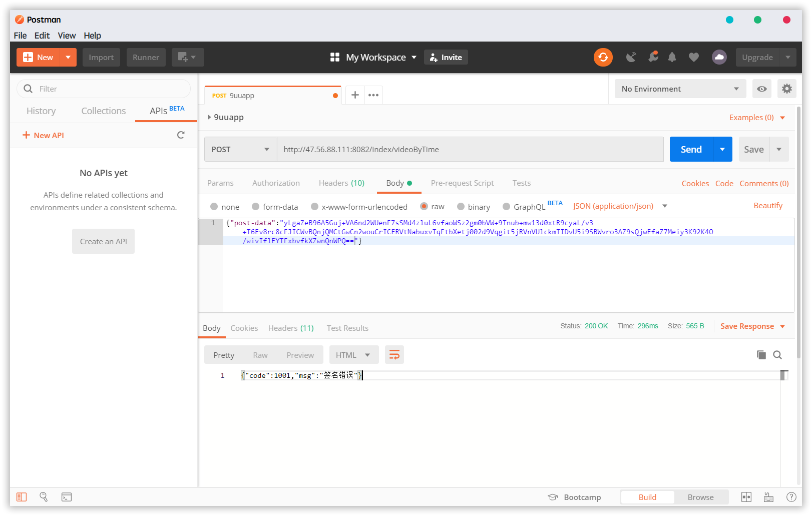Click the Beautify link
This screenshot has width=812, height=516.
point(768,206)
